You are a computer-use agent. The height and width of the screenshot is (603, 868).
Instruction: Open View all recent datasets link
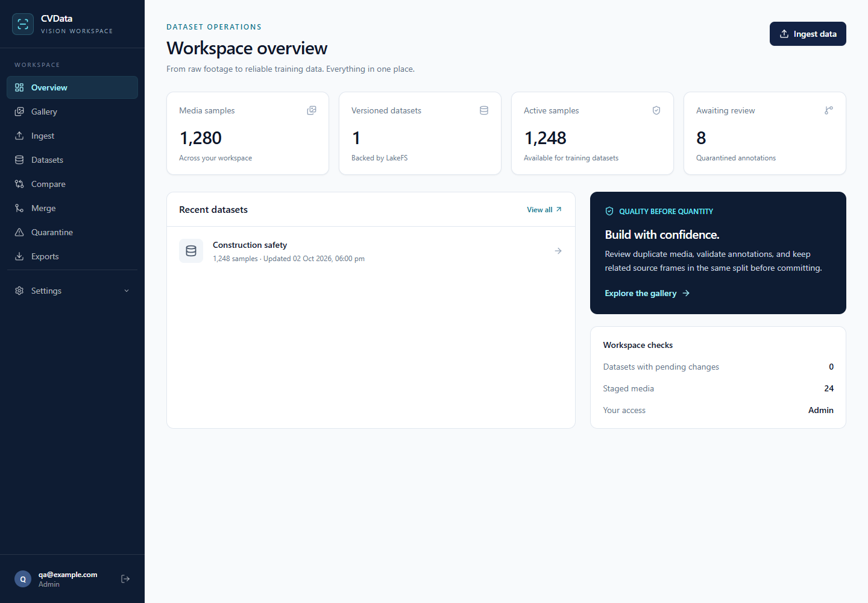tap(544, 210)
